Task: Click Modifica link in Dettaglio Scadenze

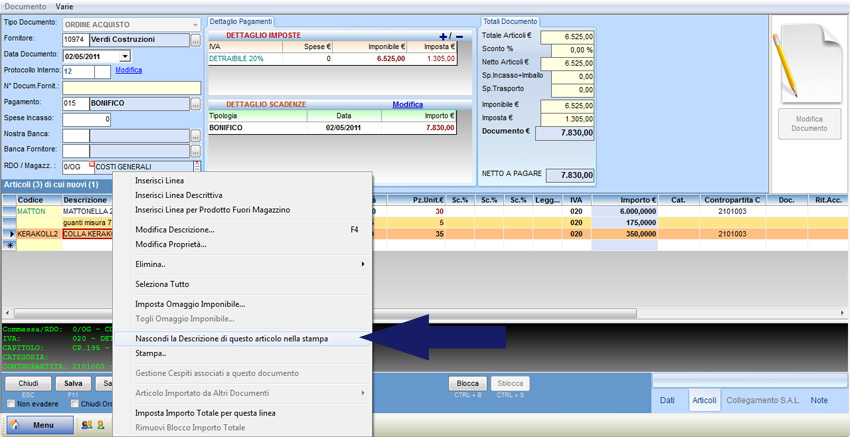Action: tap(407, 104)
